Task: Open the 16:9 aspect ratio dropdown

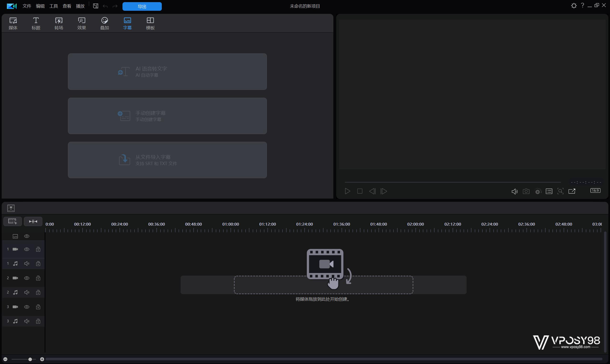Action: (595, 191)
